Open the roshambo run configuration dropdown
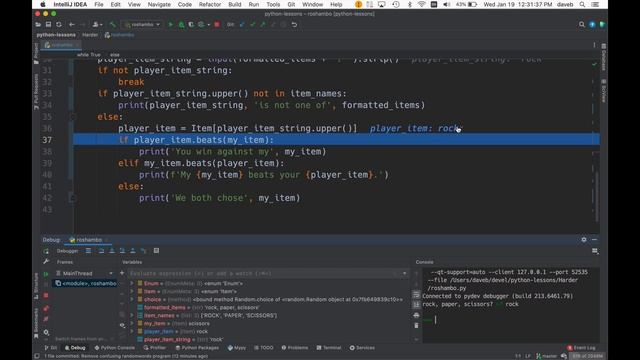640x360 pixels. pos(142,24)
